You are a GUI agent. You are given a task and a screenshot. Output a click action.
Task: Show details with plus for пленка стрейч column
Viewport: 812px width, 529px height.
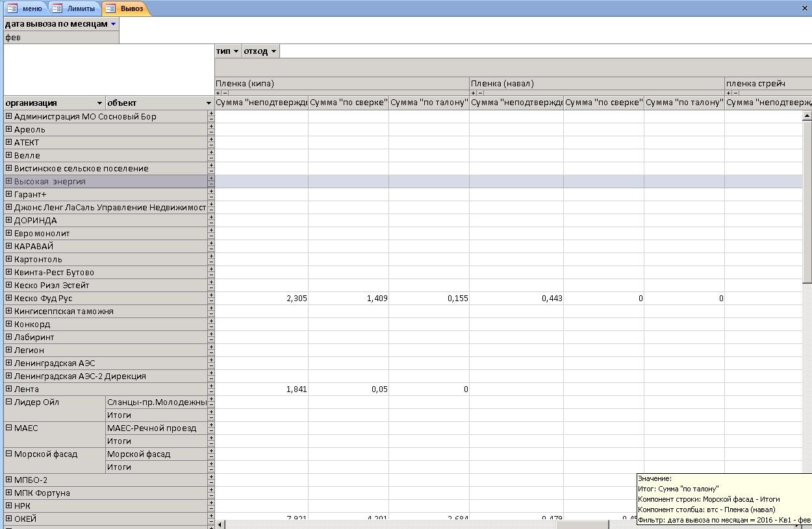(x=729, y=93)
